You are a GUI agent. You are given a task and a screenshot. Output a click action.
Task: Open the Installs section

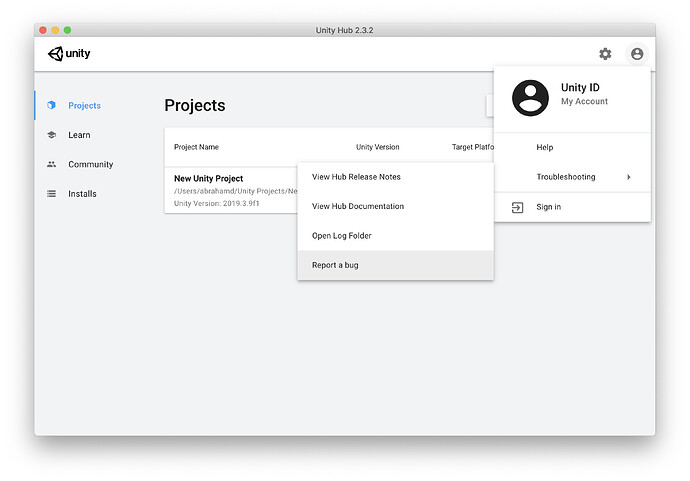pos(82,194)
